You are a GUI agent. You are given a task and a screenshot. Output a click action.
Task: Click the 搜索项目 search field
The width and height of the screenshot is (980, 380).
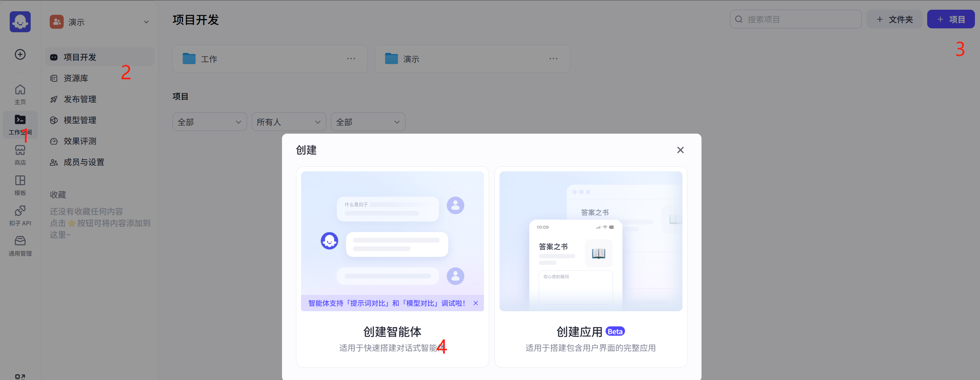click(x=800, y=19)
